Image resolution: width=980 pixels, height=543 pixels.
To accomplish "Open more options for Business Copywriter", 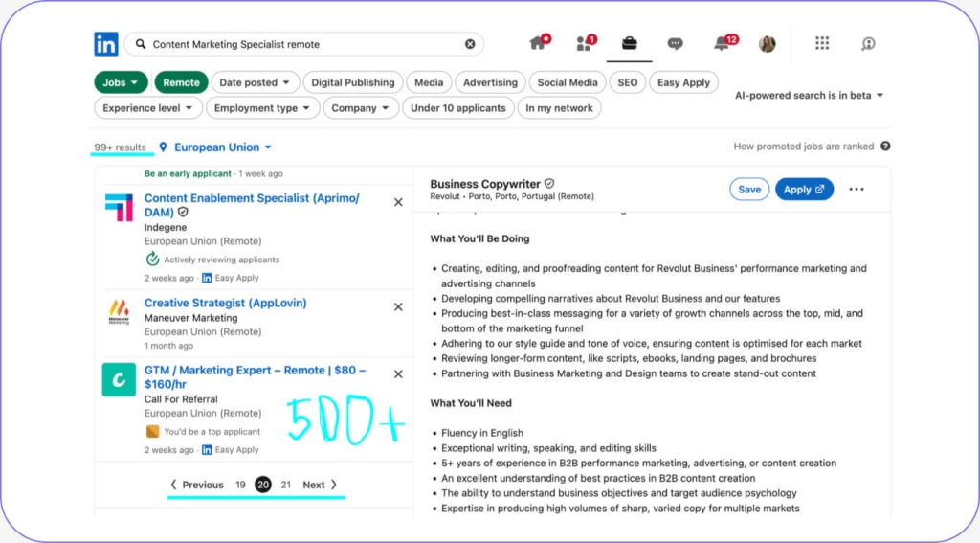I will (857, 189).
